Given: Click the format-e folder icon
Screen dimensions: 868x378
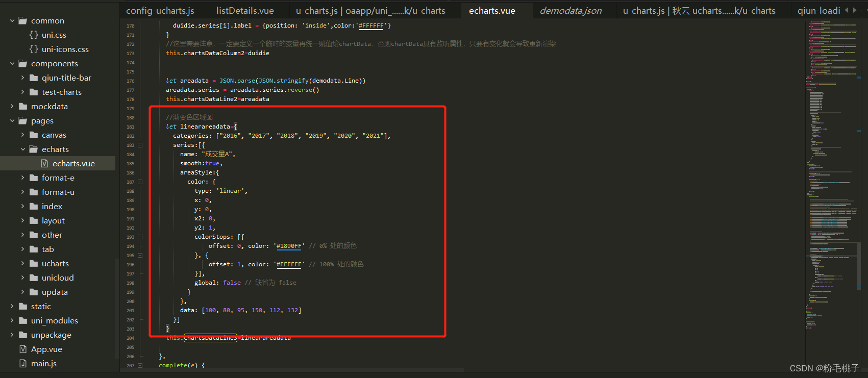Looking at the screenshot, I should tap(34, 178).
